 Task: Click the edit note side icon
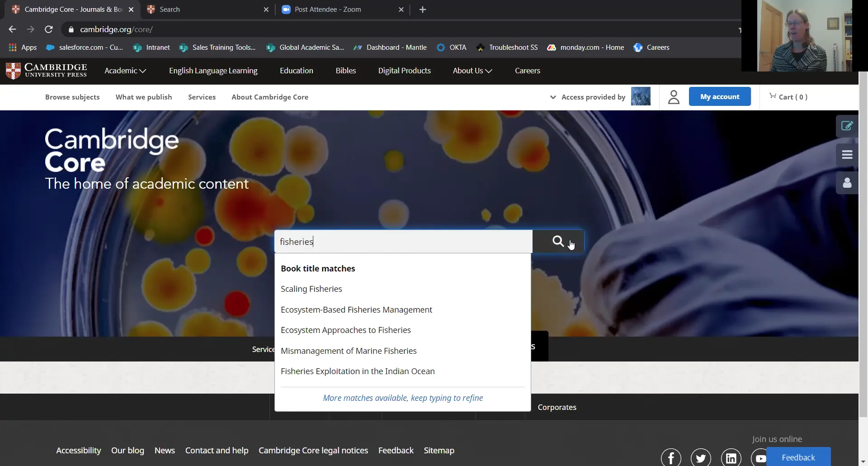[x=847, y=126]
